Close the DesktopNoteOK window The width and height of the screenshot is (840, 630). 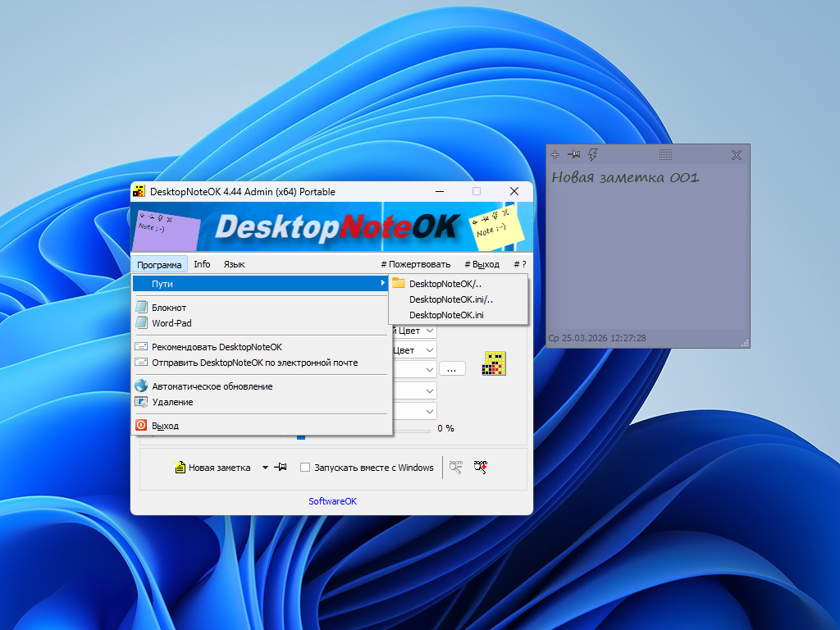coord(514,191)
